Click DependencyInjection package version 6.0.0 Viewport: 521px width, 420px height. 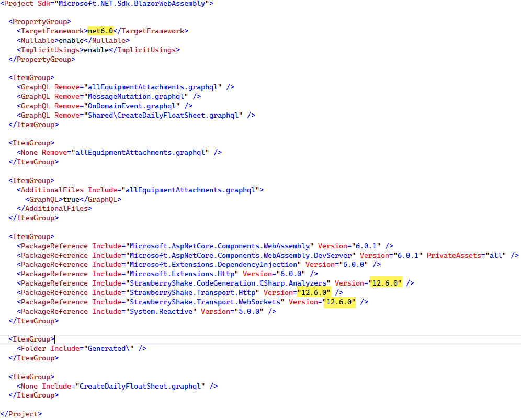[353, 265]
